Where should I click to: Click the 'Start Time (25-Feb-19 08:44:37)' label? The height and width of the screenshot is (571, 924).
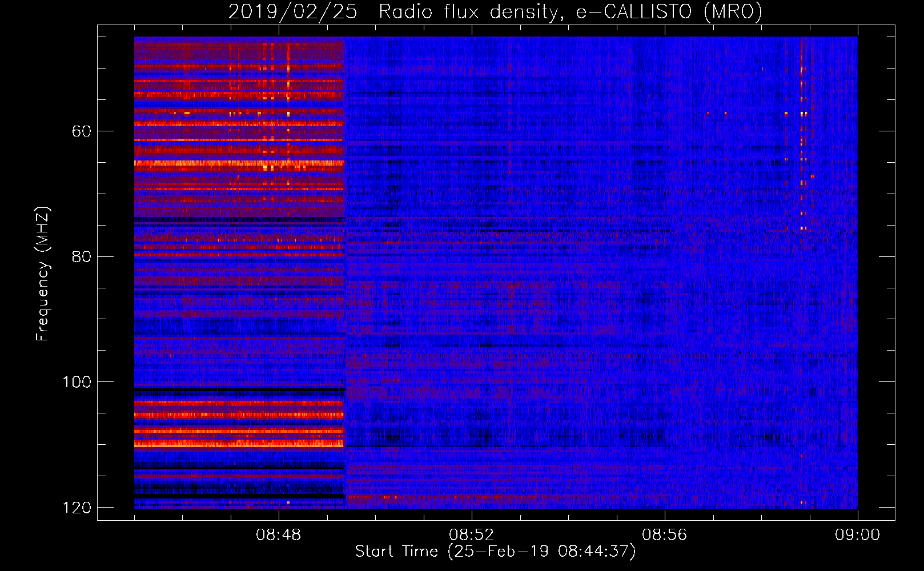tap(495, 552)
